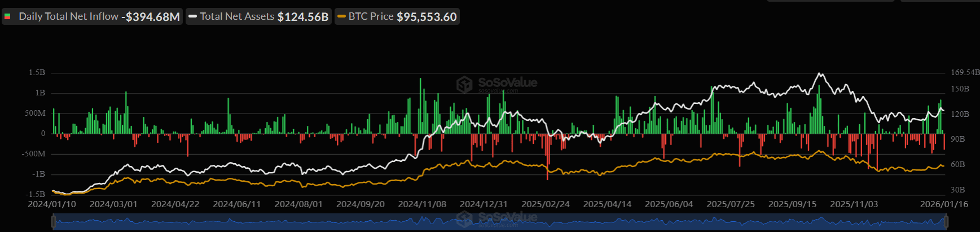980x232 pixels.
Task: Click the 2026/01/16 end date label
Action: point(944,204)
